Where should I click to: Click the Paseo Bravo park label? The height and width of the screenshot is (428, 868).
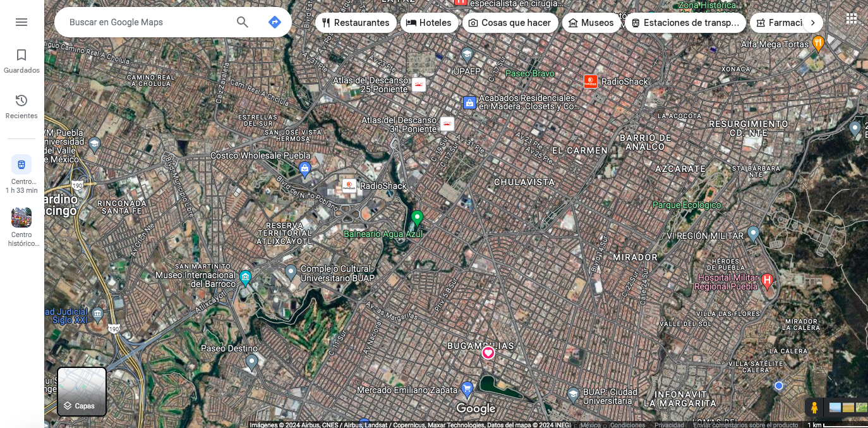click(x=530, y=73)
